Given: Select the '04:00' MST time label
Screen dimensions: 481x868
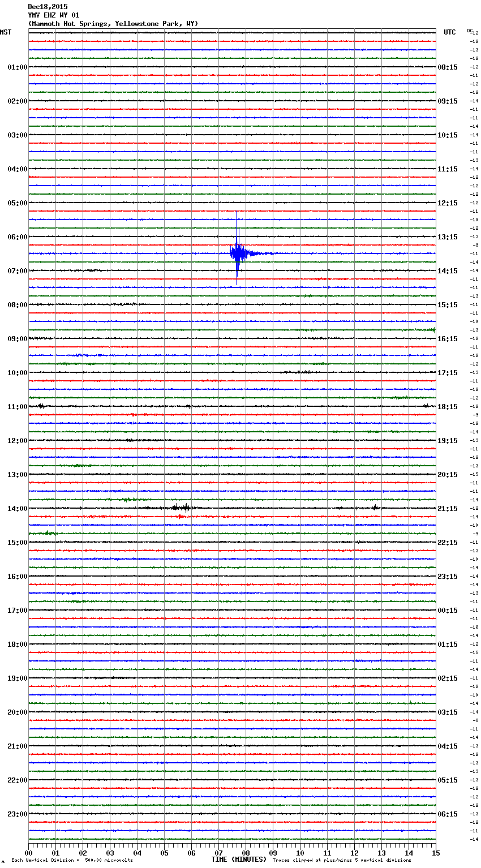Looking at the screenshot, I should tap(18, 169).
